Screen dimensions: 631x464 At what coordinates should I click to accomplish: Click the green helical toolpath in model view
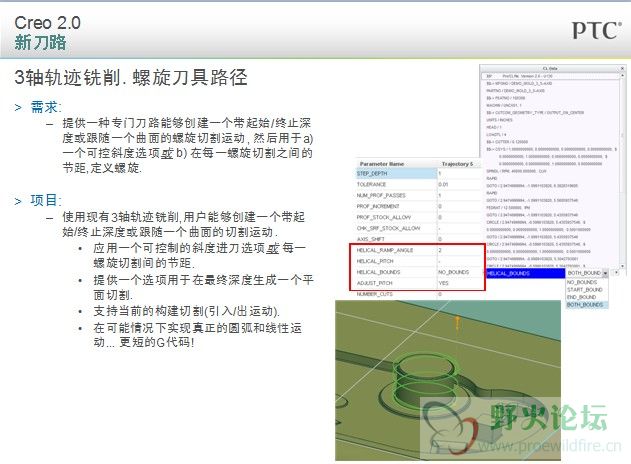pyautogui.click(x=426, y=380)
